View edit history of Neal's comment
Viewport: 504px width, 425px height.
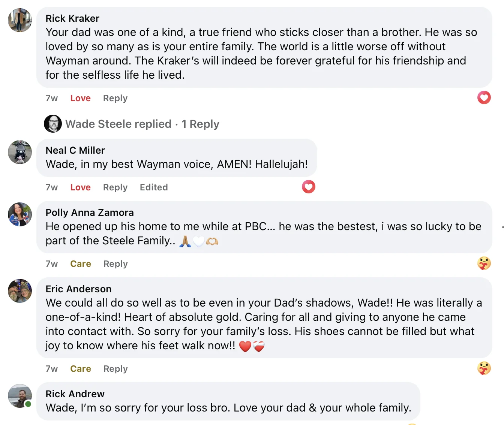(x=154, y=187)
